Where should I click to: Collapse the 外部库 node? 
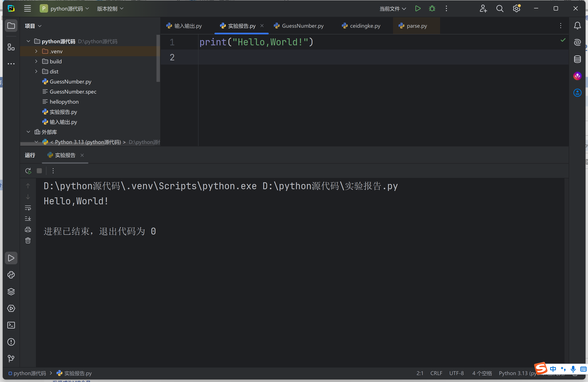coord(28,132)
